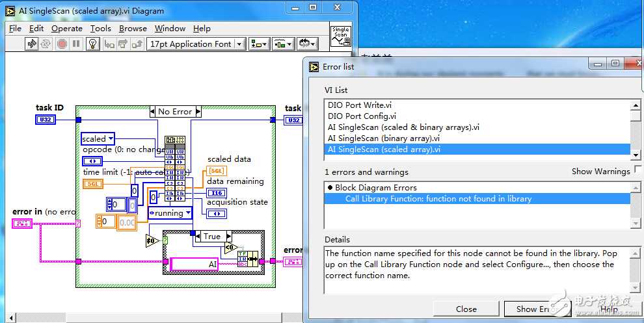The image size is (644, 323).
Task: Select DIO Port Config.vi in VI List
Action: pyautogui.click(x=477, y=116)
